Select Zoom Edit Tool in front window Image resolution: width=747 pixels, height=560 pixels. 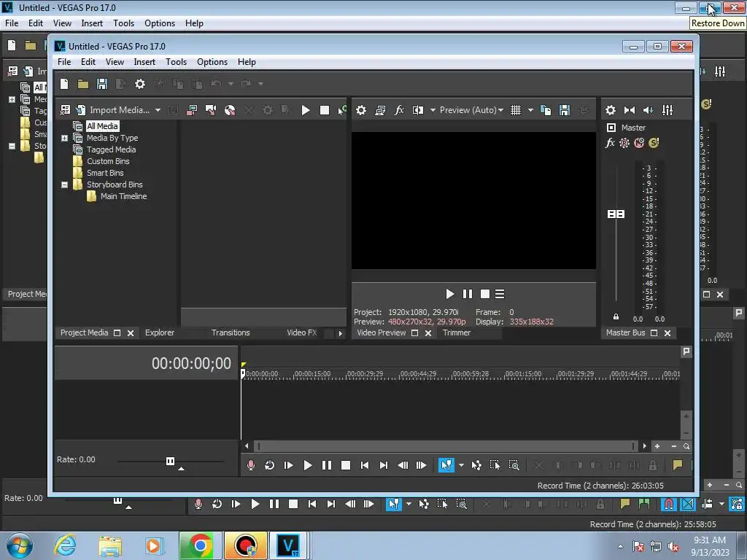(514, 464)
